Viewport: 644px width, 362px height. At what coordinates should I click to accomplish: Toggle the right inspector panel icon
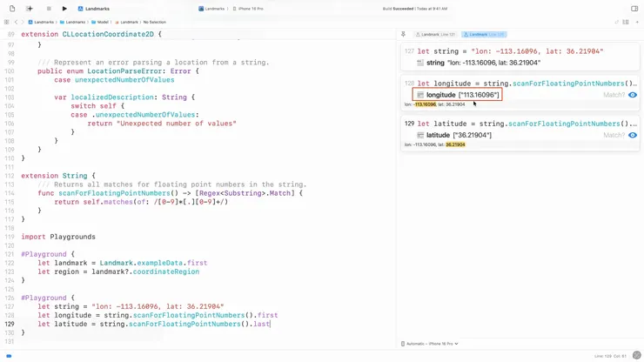coord(634,9)
